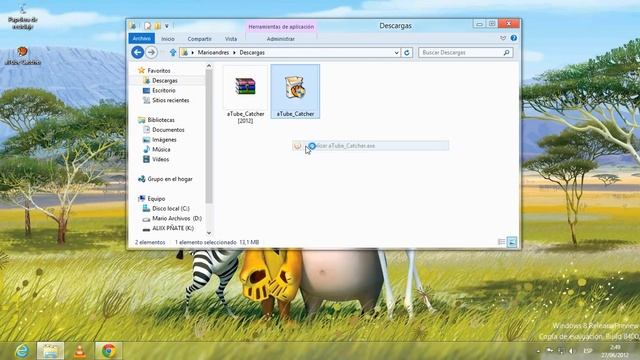Click the folder icon in address bar
The height and width of the screenshot is (360, 640).
pyautogui.click(x=185, y=53)
